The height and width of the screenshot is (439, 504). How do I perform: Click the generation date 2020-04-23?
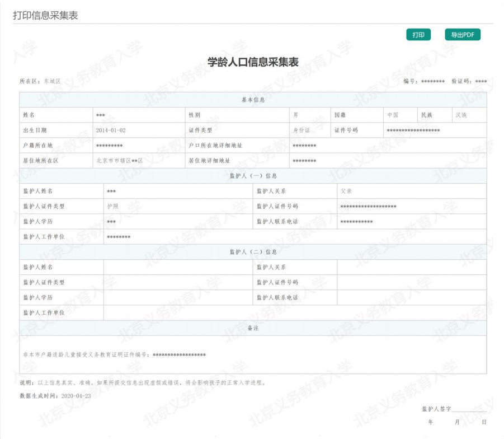pos(74,396)
